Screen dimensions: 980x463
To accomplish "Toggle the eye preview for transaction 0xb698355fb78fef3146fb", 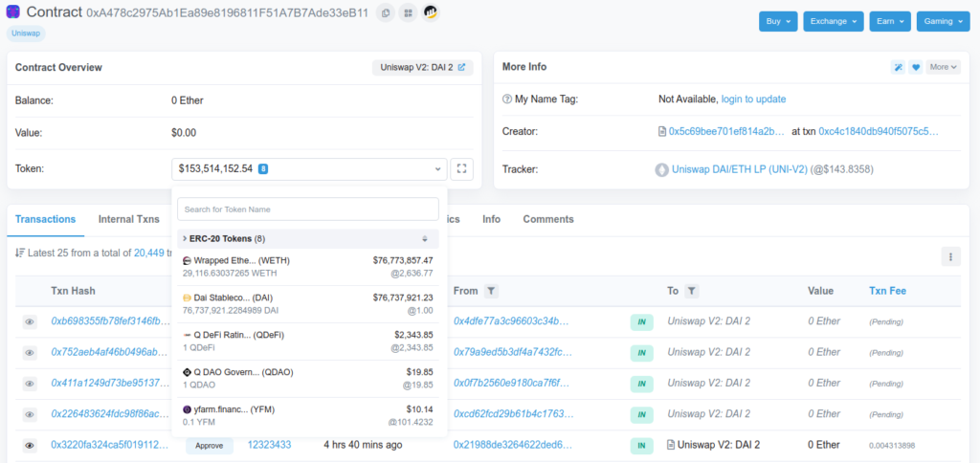I will [x=30, y=322].
